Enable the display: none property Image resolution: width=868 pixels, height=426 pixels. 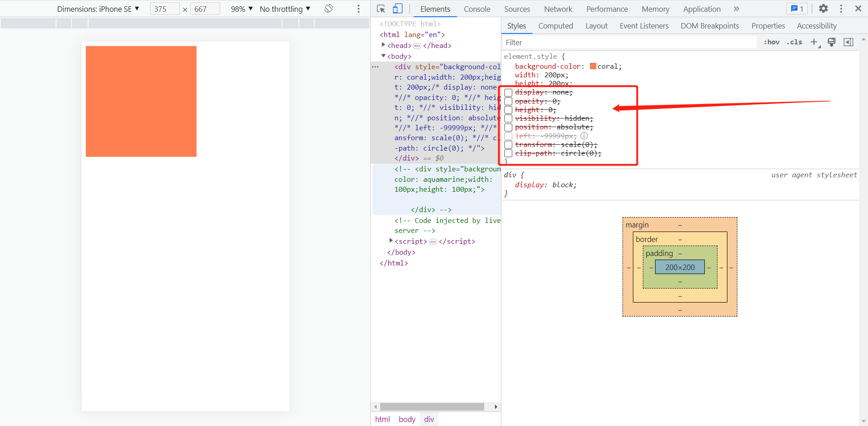click(x=509, y=93)
